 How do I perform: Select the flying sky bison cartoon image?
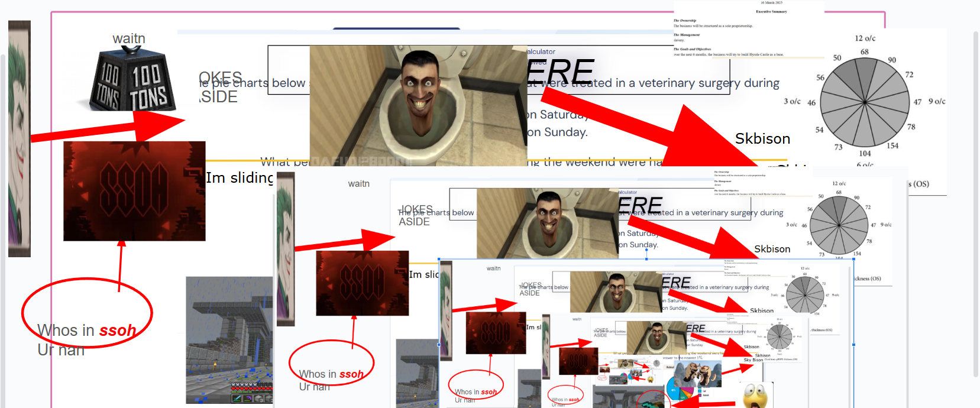(697, 375)
